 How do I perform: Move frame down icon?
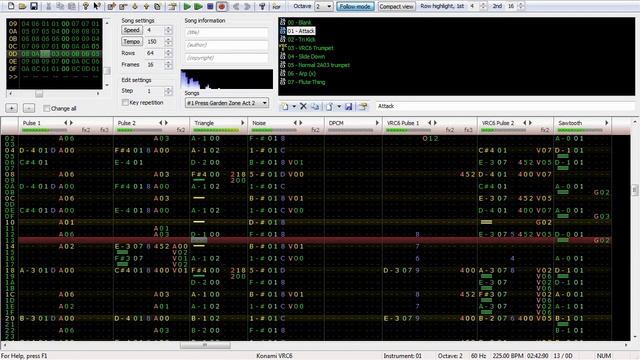(x=135, y=6)
